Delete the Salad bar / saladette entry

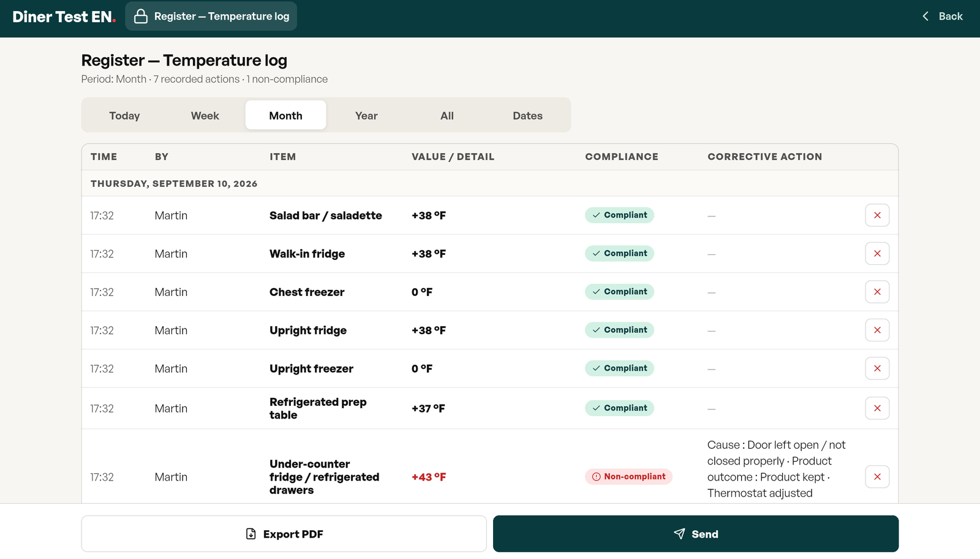877,215
